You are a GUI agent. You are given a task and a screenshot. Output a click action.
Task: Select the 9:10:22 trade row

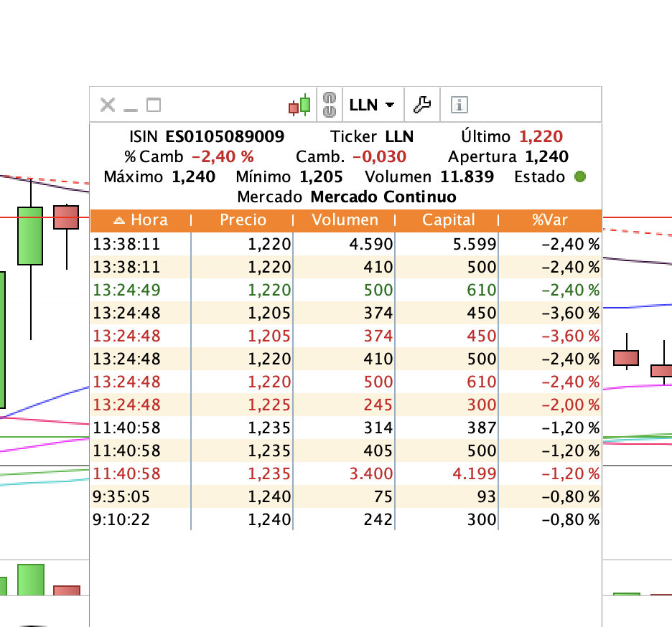(346, 519)
